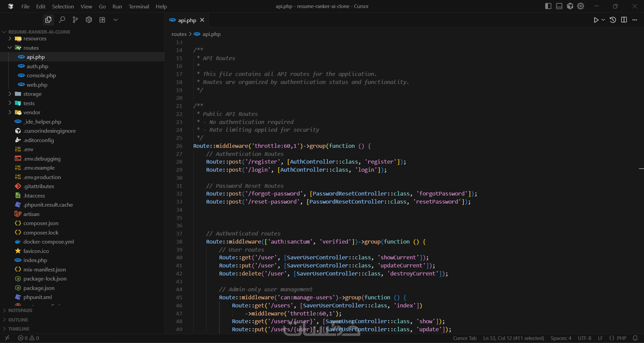Open the artisan file

31,214
